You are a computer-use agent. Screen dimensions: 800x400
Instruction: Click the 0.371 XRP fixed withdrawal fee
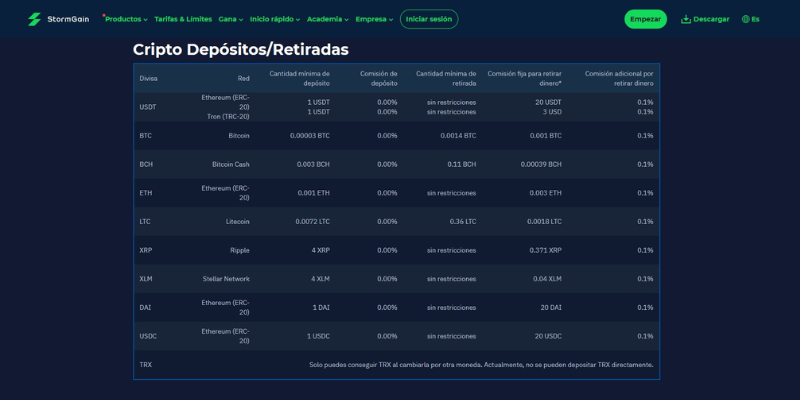coord(545,250)
